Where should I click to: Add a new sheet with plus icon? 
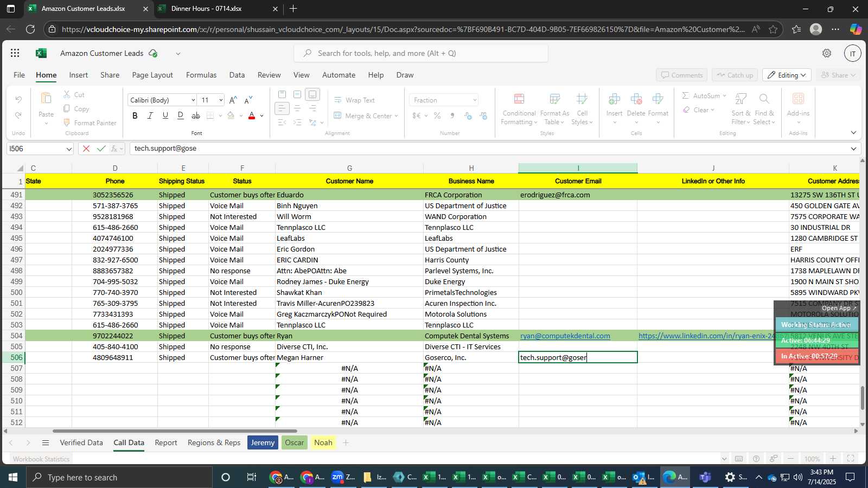coord(346,443)
